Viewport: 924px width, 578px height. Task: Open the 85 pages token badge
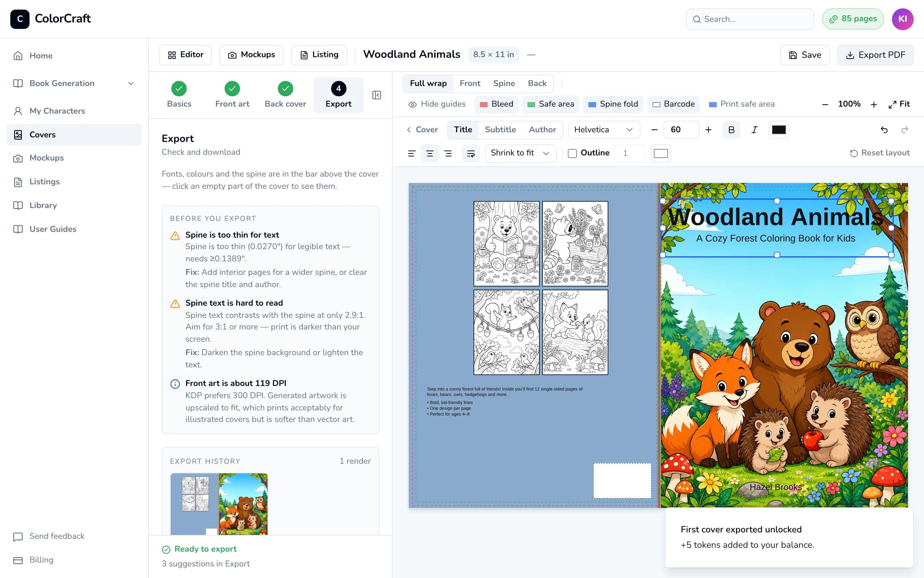click(852, 19)
